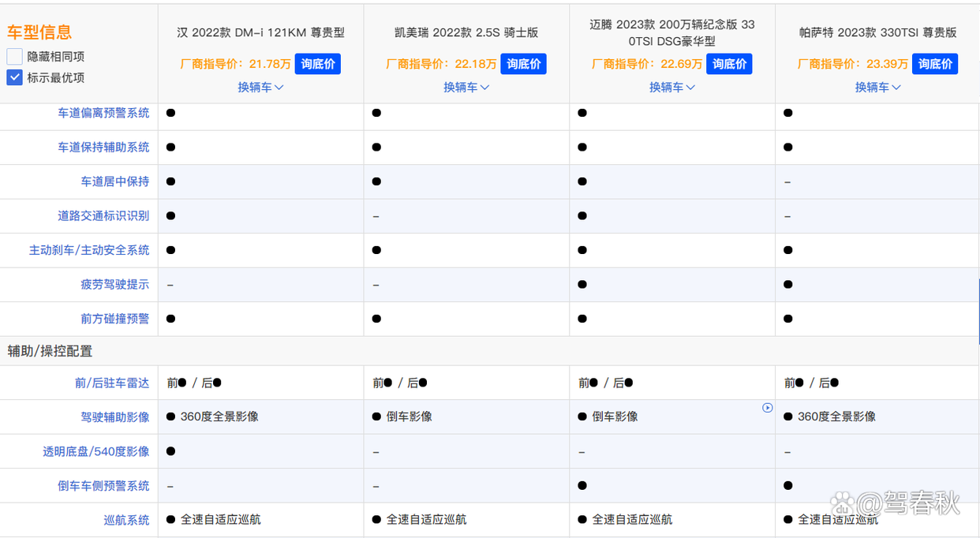Click the 疲劳驾驶提示 label
Viewport: 980px width, 538px height.
[114, 285]
